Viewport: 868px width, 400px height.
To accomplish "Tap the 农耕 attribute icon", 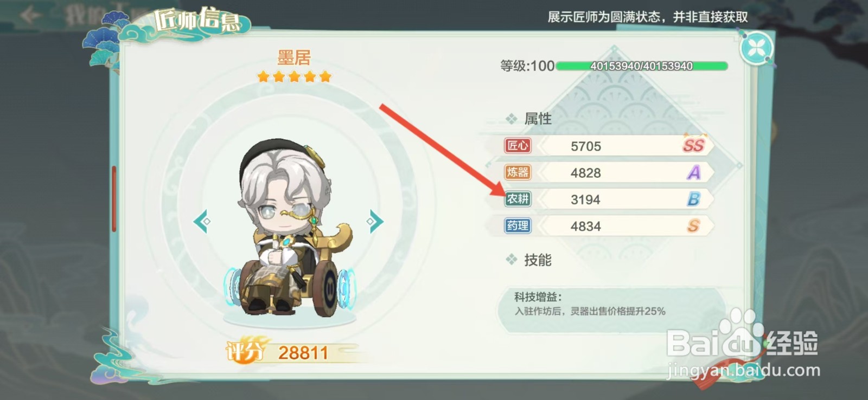I will tap(518, 199).
